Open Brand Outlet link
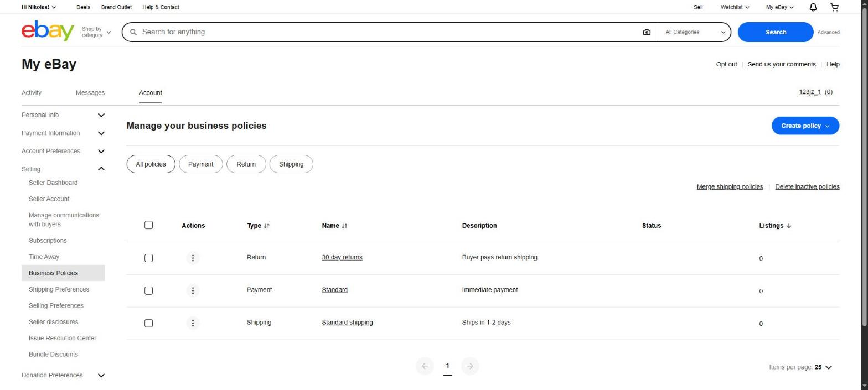This screenshot has width=868, height=390. click(x=116, y=7)
